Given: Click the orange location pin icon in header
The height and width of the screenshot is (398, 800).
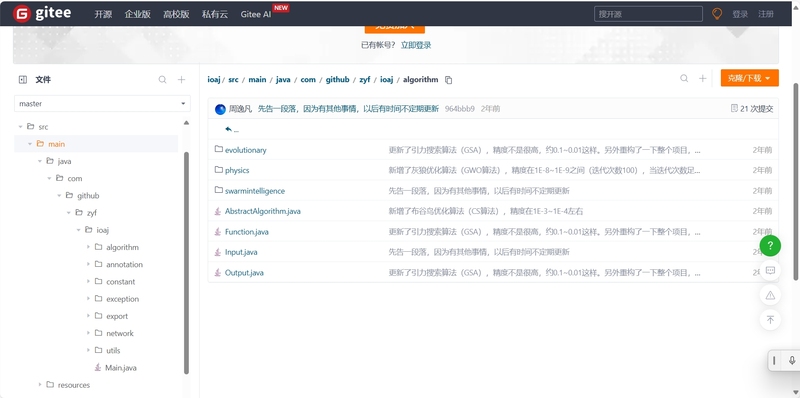Looking at the screenshot, I should (717, 14).
